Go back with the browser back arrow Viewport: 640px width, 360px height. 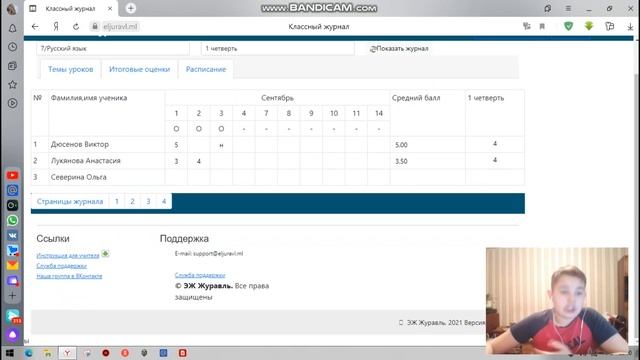point(35,27)
